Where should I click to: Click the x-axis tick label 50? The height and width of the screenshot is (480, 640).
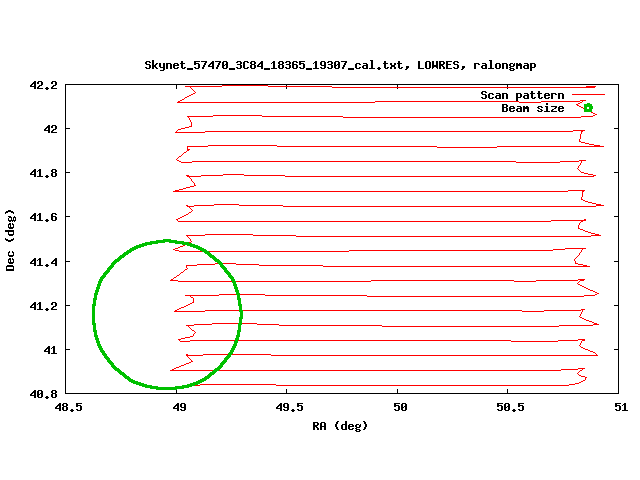coord(400,407)
